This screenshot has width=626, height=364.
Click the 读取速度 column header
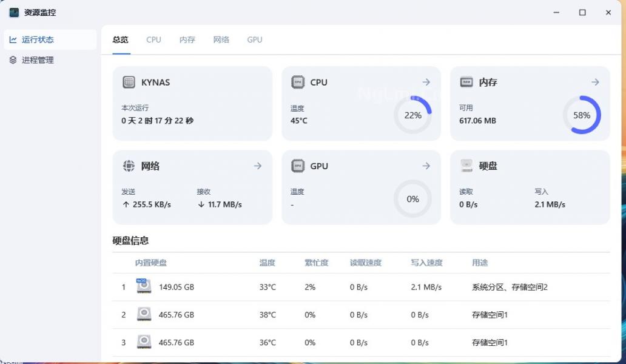(366, 263)
